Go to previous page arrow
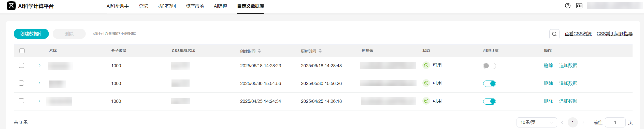Screen dimensions: 644x129 (x=562, y=122)
